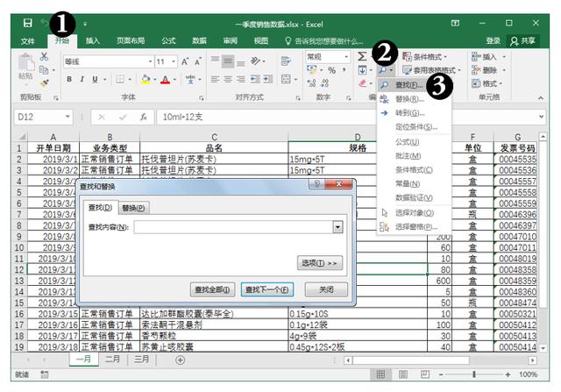The height and width of the screenshot is (392, 561).
Task: Click the merge and center icon
Action: (286, 79)
